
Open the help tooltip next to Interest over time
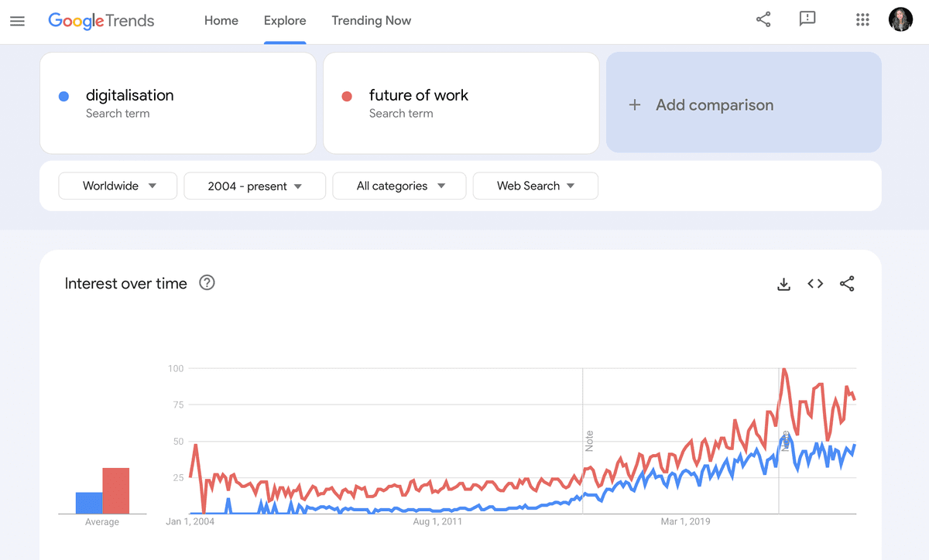(207, 283)
